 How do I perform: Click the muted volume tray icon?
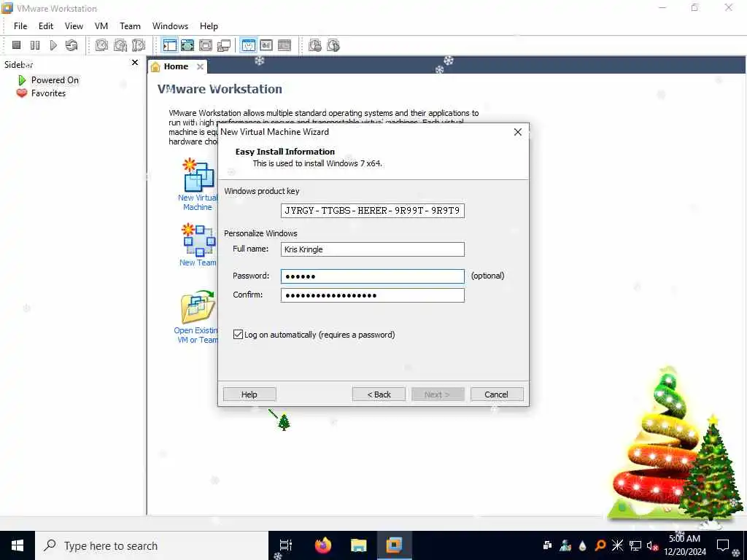point(652,545)
